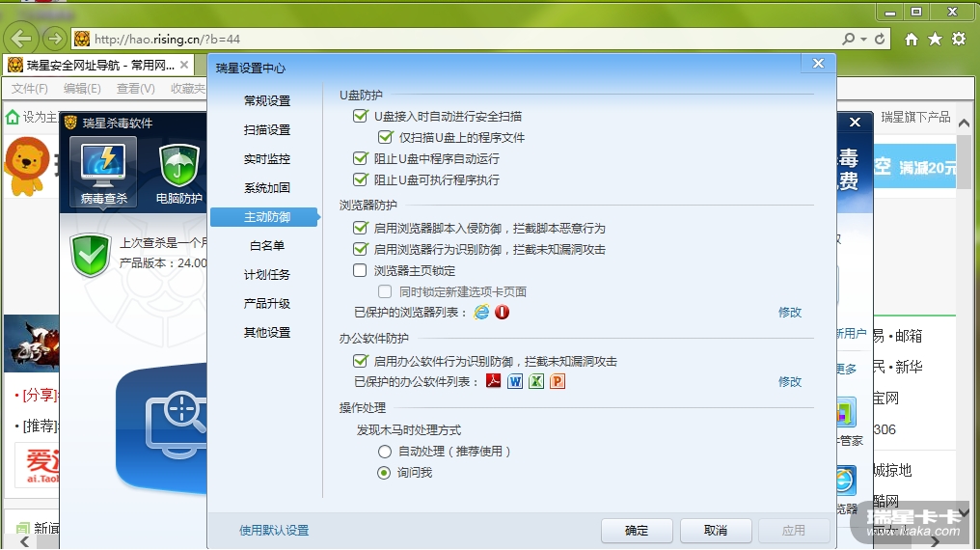Toggle 启用浏览器行为识别防御 checkbox
The width and height of the screenshot is (980, 550).
pos(360,249)
